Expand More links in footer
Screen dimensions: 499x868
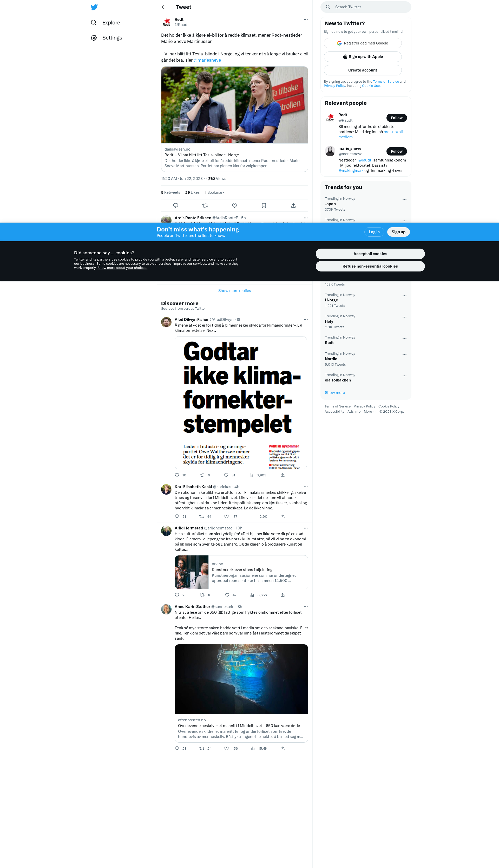pos(370,411)
